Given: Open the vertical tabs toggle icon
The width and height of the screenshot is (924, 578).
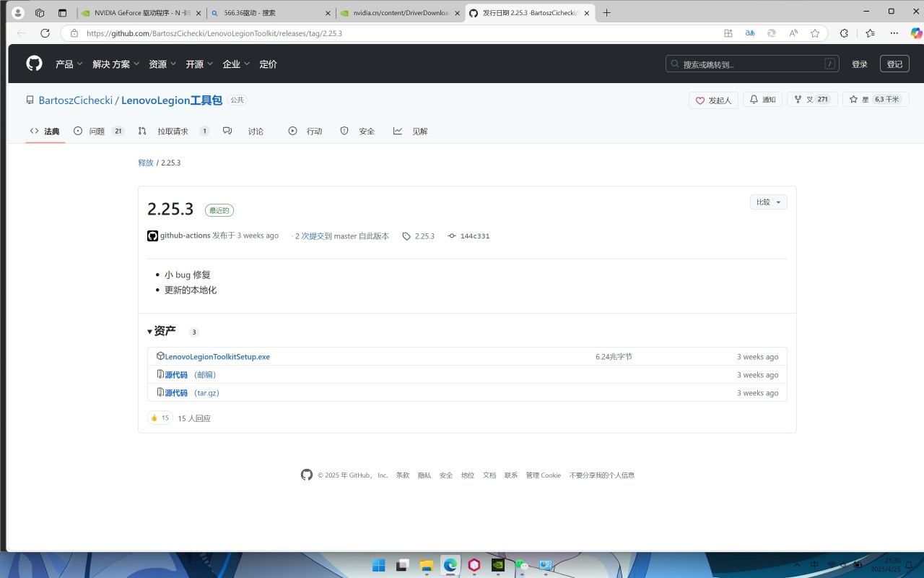Looking at the screenshot, I should pos(62,13).
